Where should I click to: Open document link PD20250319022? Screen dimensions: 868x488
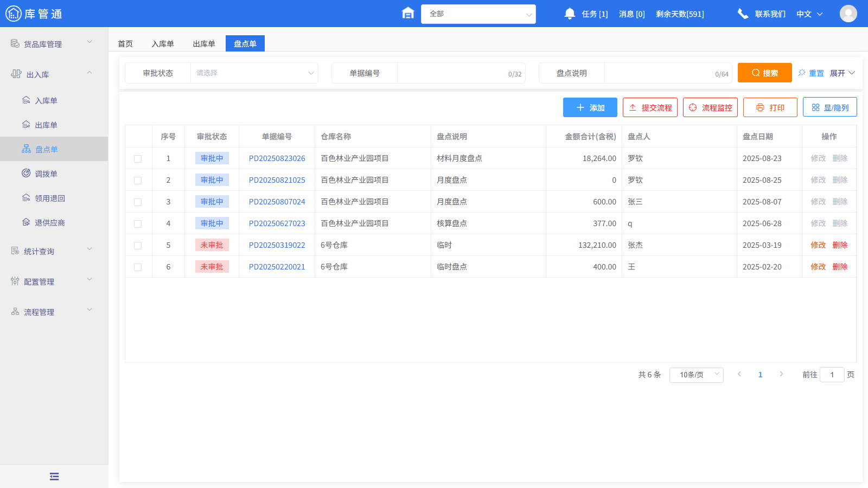tap(277, 245)
